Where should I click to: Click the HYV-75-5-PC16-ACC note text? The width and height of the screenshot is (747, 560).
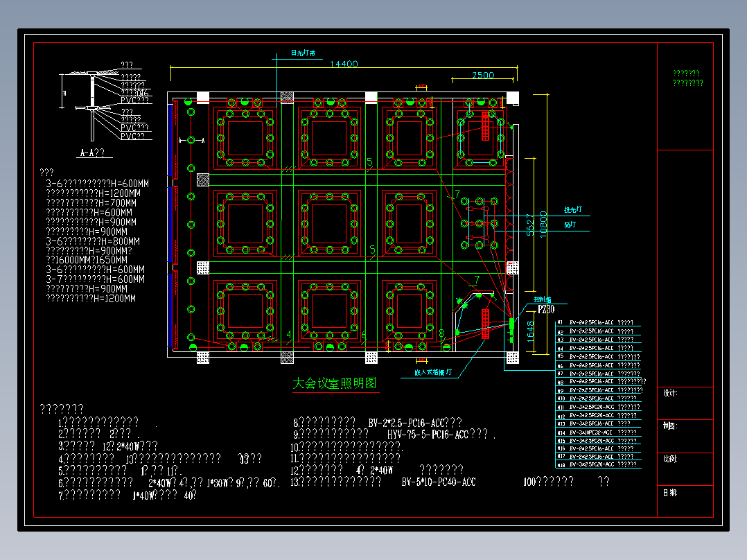428,434
